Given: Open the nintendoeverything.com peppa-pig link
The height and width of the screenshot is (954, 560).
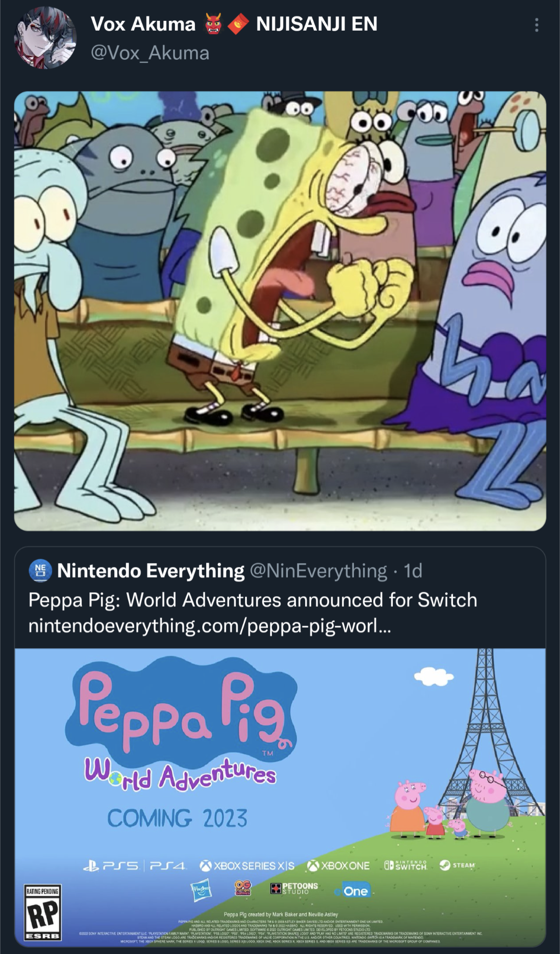Looking at the screenshot, I should (209, 625).
